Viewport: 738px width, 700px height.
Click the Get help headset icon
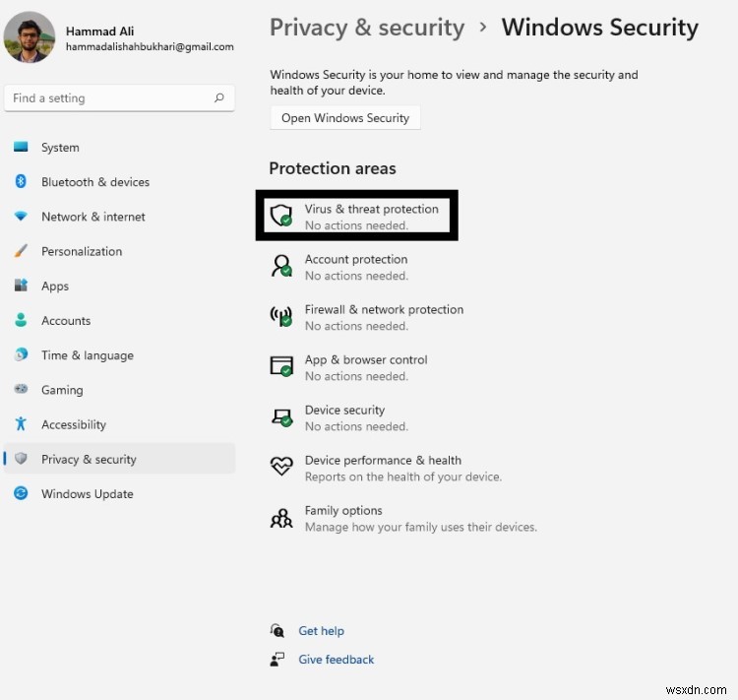[x=277, y=630]
